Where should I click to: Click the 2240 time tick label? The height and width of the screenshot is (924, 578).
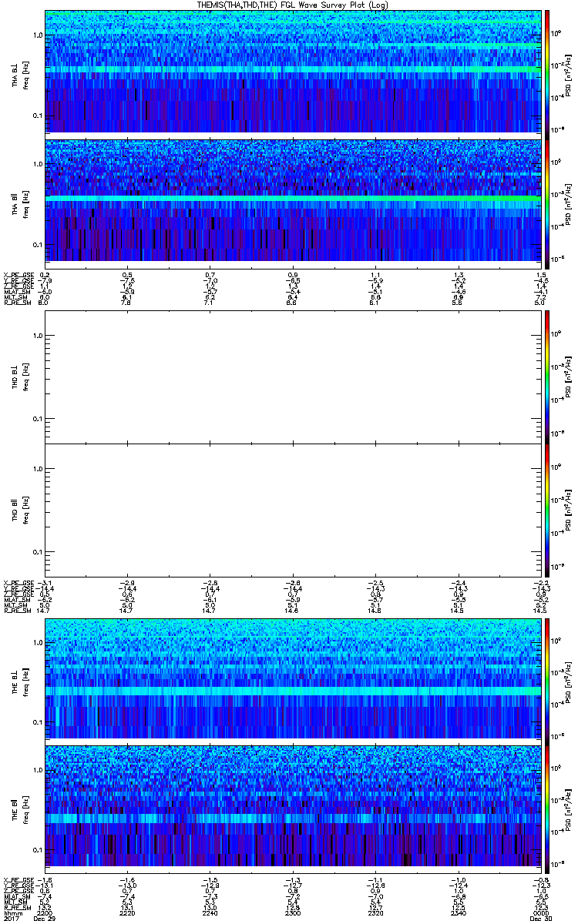click(x=210, y=914)
